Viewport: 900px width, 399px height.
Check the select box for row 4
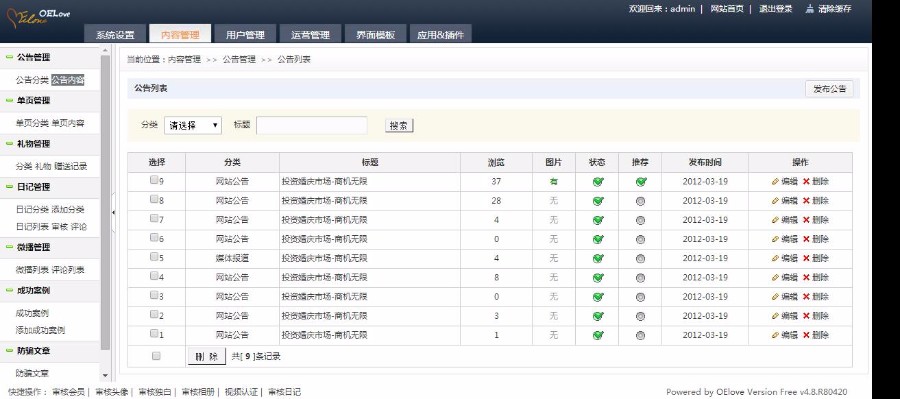[x=154, y=276]
